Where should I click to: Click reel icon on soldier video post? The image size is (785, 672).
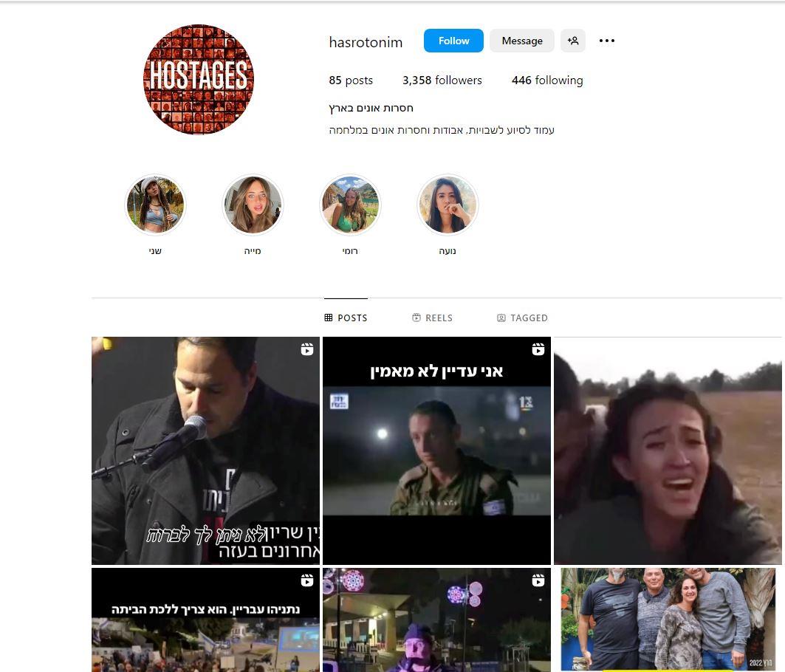538,349
